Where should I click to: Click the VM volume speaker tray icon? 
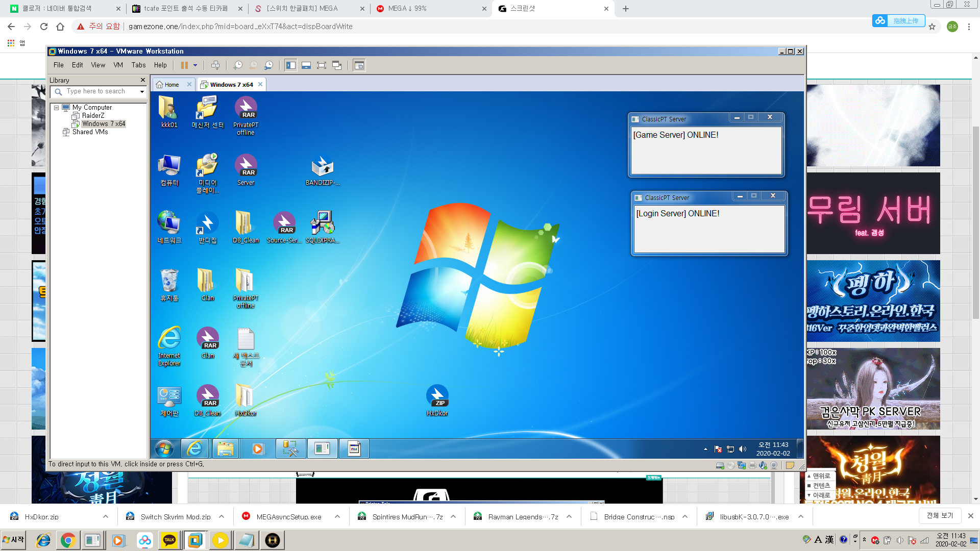click(743, 449)
